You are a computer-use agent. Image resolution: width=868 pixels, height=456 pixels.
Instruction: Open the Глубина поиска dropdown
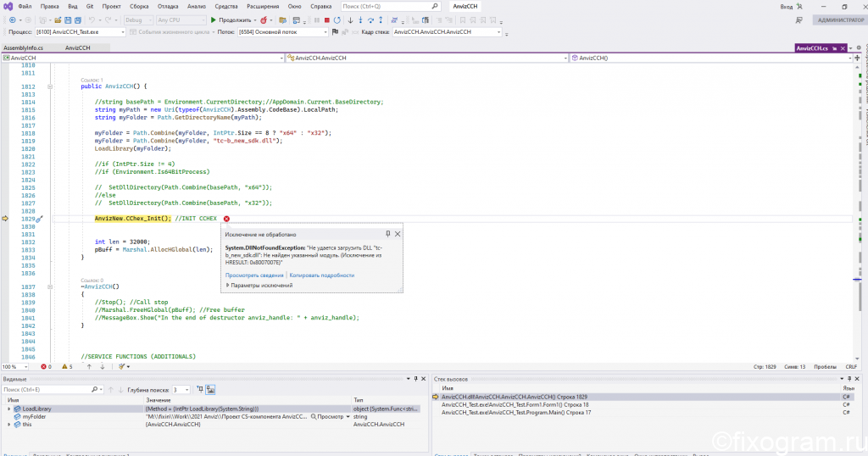coord(181,390)
